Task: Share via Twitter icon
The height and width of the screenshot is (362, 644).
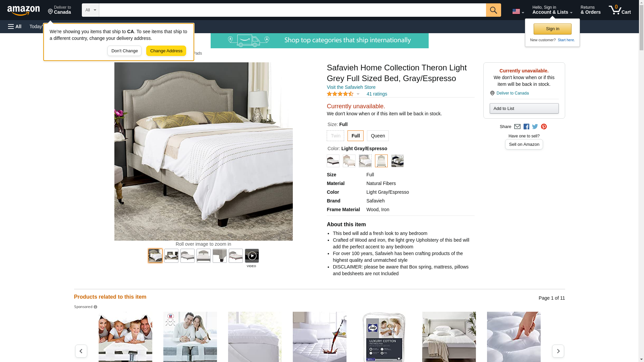Action: pyautogui.click(x=535, y=127)
